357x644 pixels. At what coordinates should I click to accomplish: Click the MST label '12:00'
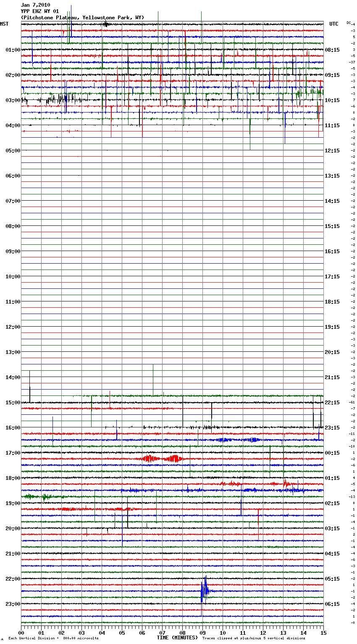click(13, 327)
